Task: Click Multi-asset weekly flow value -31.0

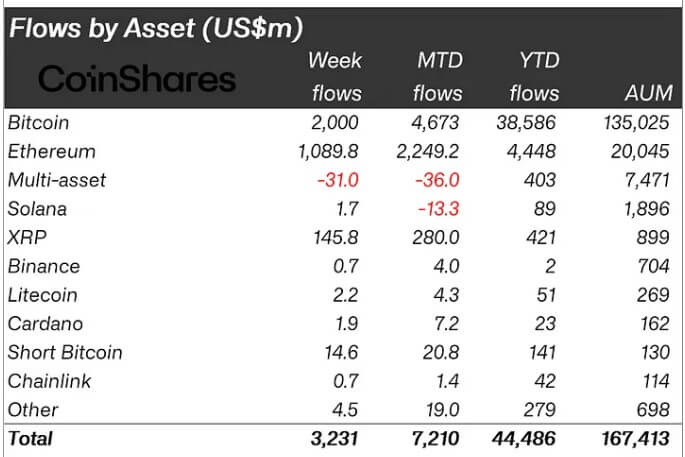Action: 338,180
